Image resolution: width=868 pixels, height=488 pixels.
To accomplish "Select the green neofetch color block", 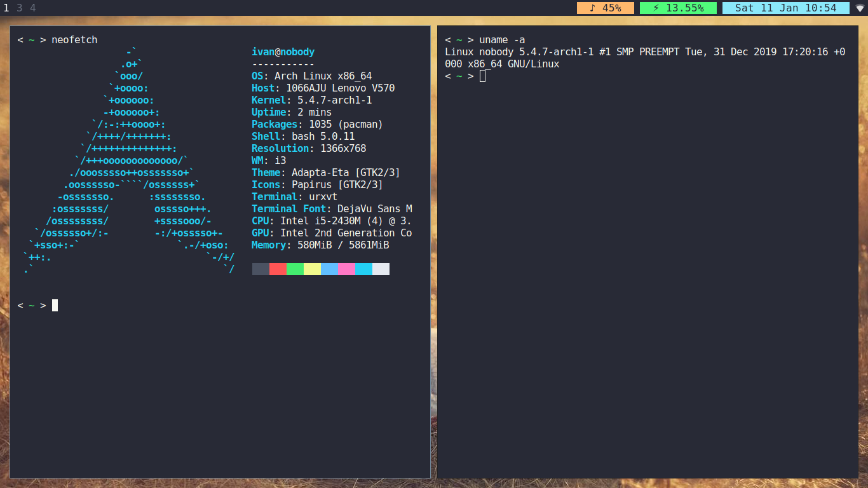I will point(295,269).
